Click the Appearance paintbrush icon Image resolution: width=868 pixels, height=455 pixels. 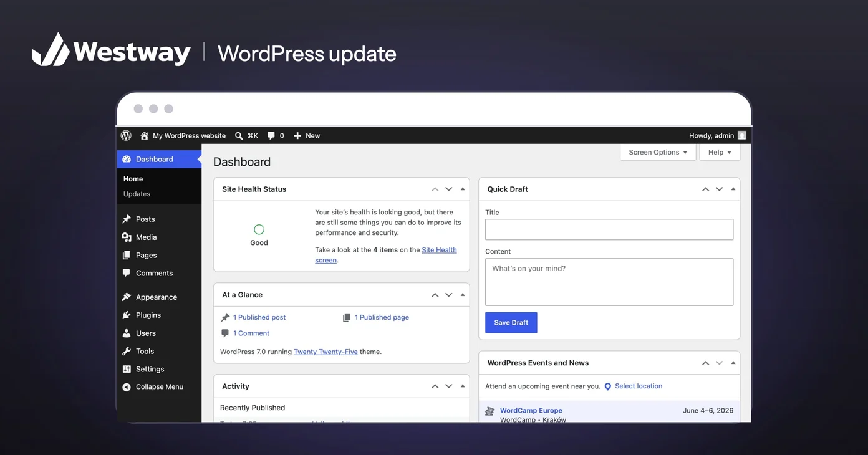pos(127,297)
